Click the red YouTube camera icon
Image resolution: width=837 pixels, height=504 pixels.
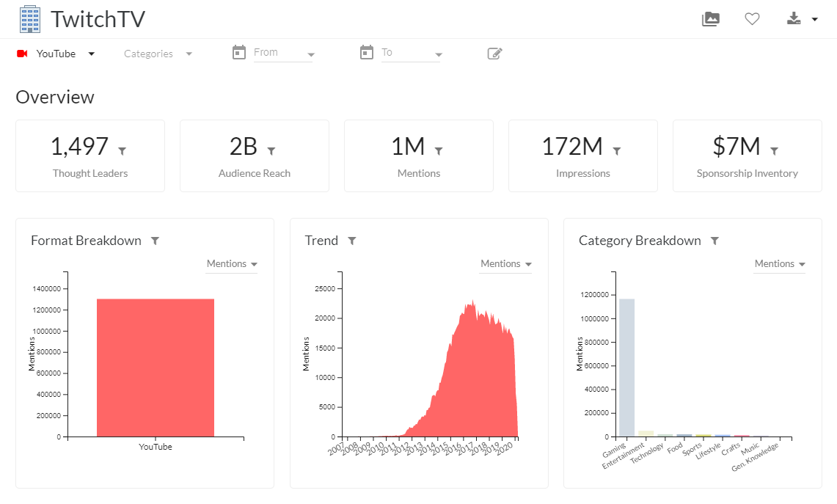coord(23,54)
